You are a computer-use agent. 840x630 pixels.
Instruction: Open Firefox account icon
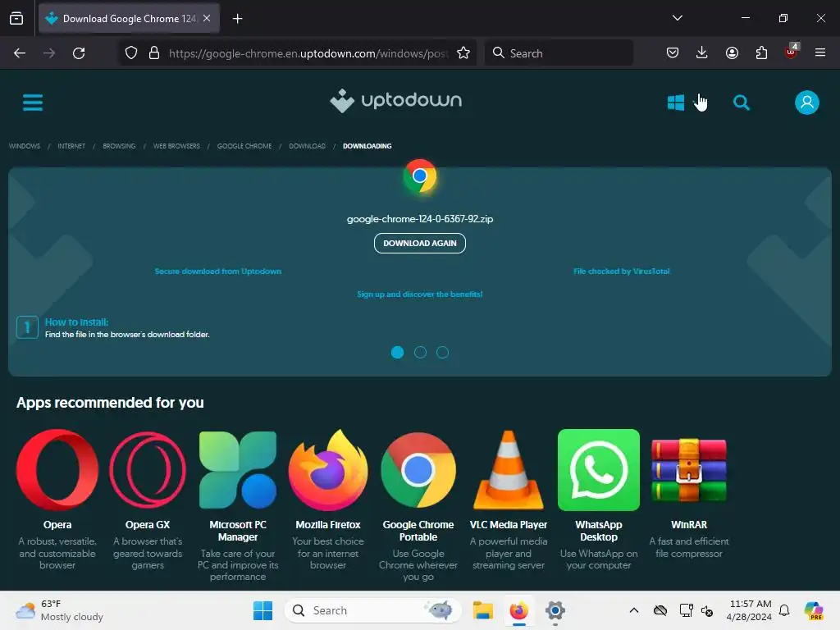click(732, 53)
